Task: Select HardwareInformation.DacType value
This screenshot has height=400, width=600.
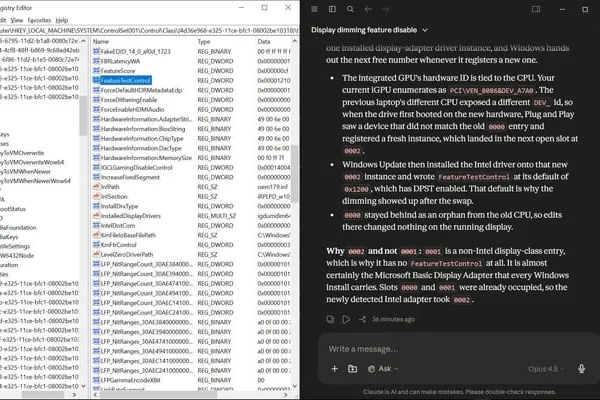Action: tap(141, 148)
